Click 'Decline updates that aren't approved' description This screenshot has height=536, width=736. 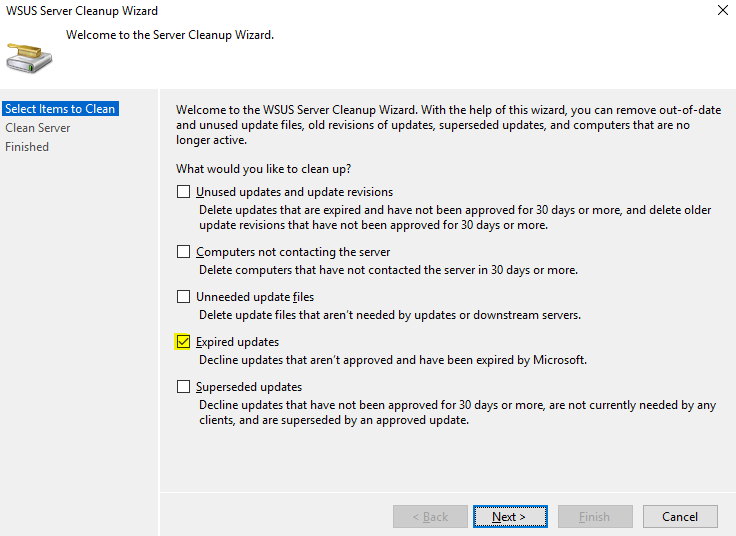(393, 360)
